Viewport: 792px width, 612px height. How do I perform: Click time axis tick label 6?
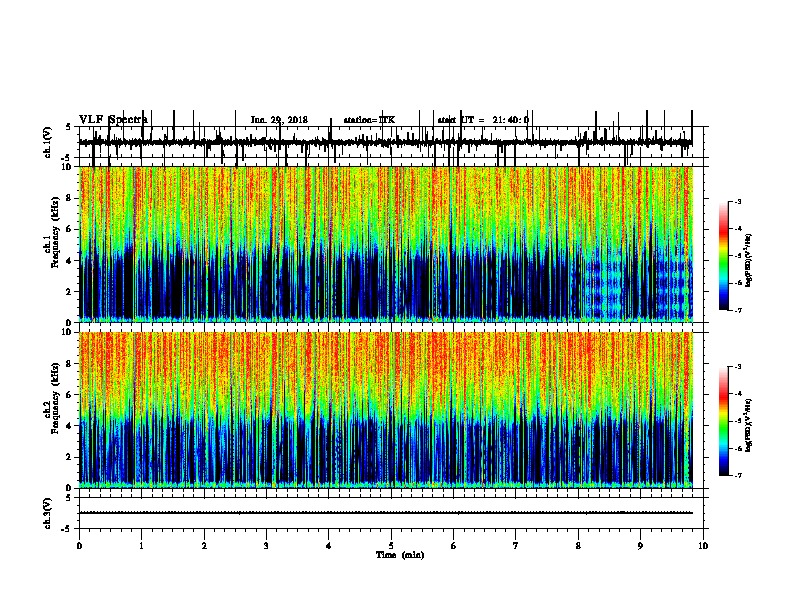pyautogui.click(x=454, y=546)
